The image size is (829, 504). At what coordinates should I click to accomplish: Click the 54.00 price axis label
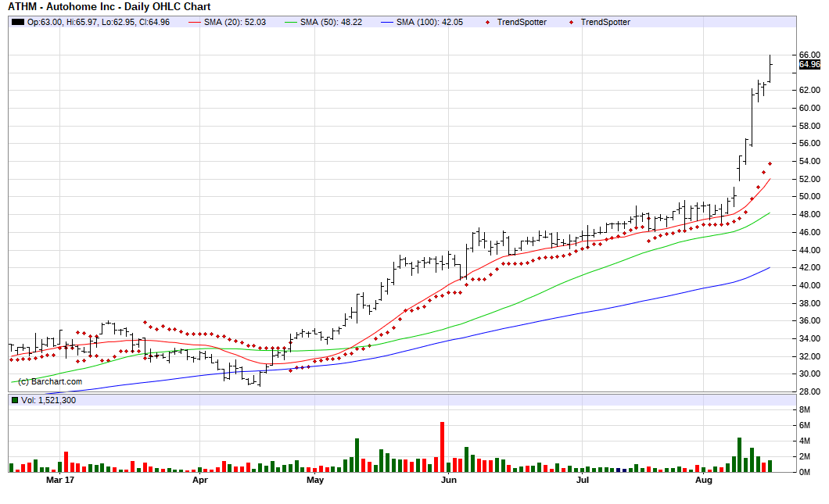[x=809, y=161]
